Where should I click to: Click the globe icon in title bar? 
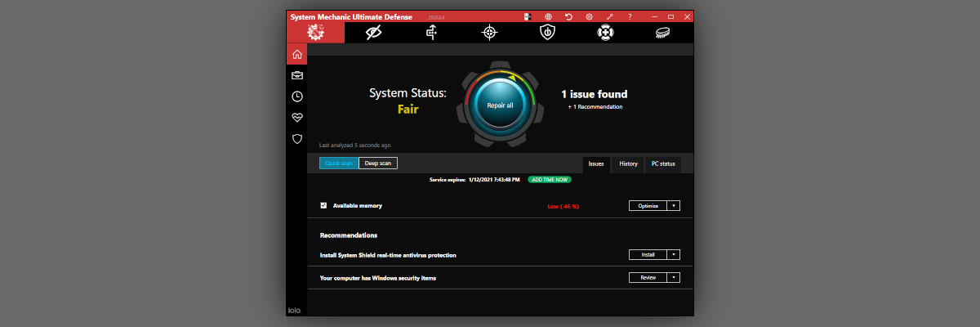pos(548,16)
